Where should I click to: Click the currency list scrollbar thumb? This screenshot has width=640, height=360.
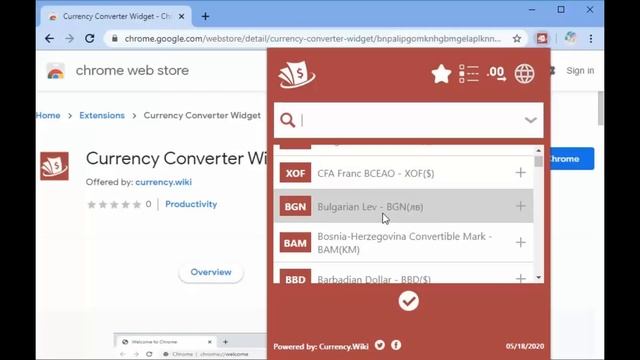pyautogui.click(x=538, y=161)
